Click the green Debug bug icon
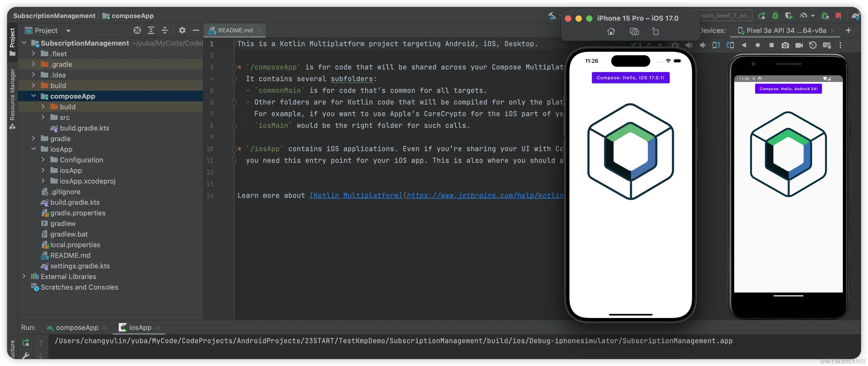 [x=775, y=16]
